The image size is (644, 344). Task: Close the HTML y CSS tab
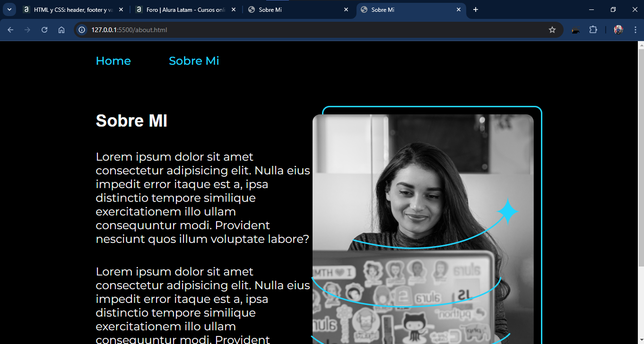point(121,9)
